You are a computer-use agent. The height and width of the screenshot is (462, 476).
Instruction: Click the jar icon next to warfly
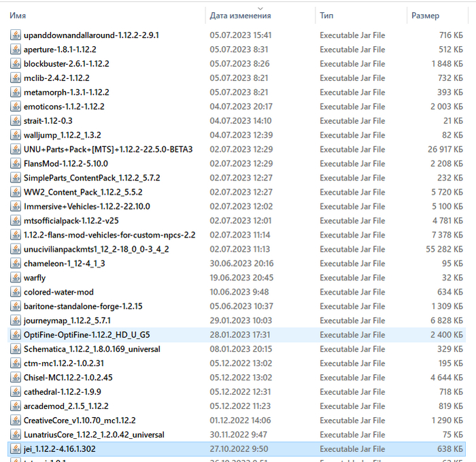tap(16, 278)
